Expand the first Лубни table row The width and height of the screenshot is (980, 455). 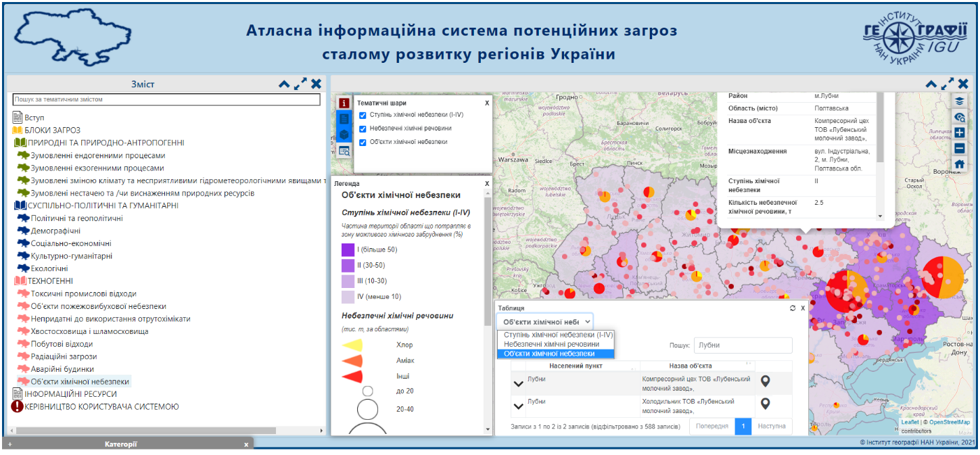pos(519,383)
